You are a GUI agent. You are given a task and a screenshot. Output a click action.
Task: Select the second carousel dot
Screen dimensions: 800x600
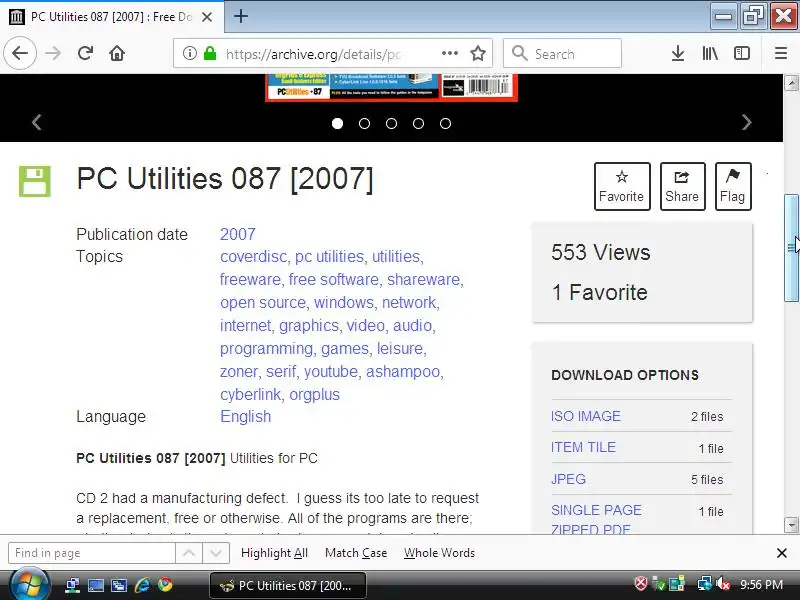364,123
